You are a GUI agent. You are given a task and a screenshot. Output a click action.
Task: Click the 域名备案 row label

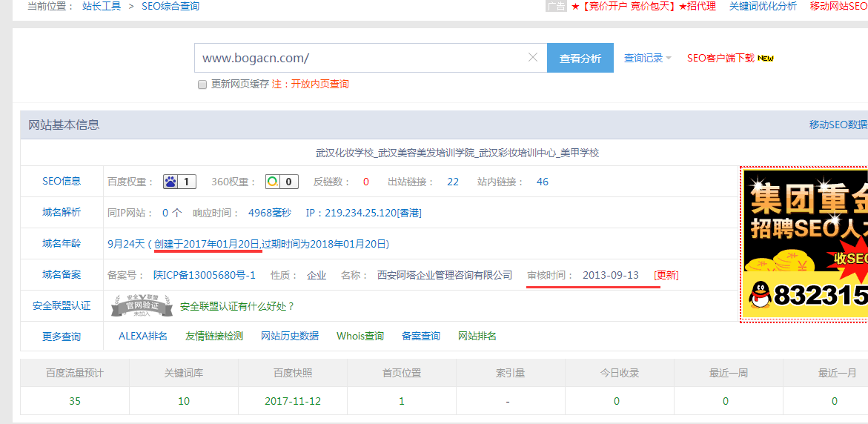click(x=62, y=274)
